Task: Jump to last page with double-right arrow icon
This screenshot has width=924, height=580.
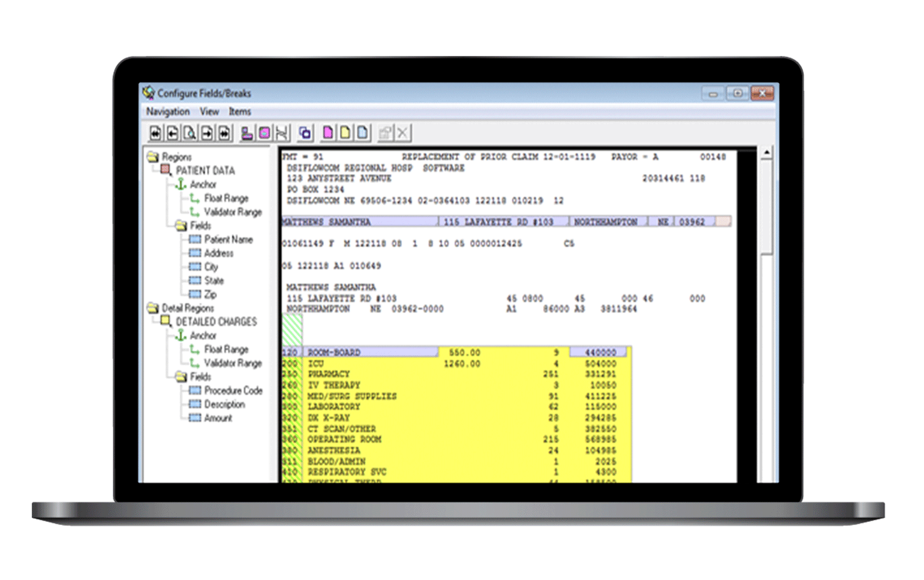Action: point(224,133)
